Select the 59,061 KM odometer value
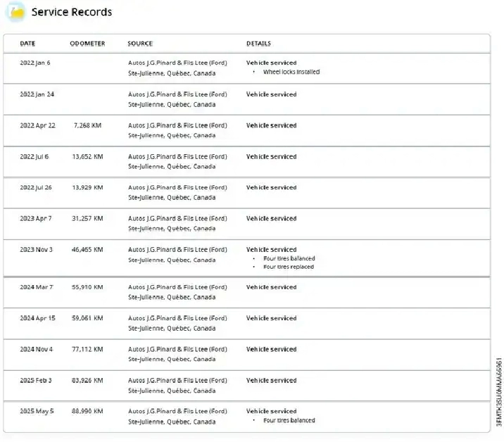This screenshot has width=504, height=442. [x=87, y=318]
